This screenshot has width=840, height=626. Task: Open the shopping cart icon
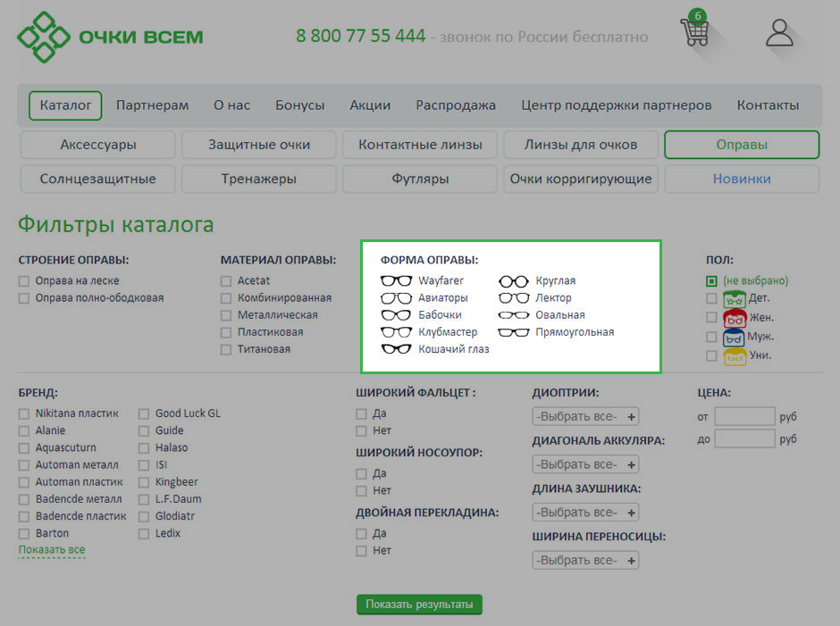694,31
